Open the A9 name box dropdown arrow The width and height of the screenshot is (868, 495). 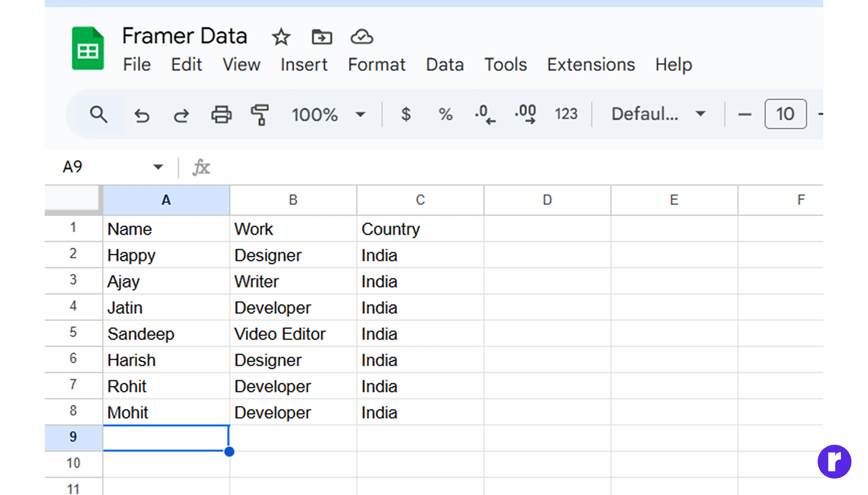pyautogui.click(x=158, y=167)
